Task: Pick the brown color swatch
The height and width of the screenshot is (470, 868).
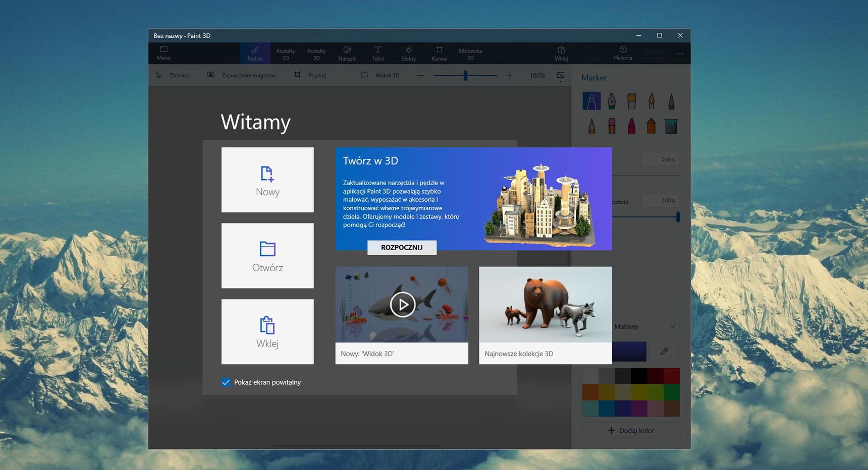Action: click(x=672, y=408)
